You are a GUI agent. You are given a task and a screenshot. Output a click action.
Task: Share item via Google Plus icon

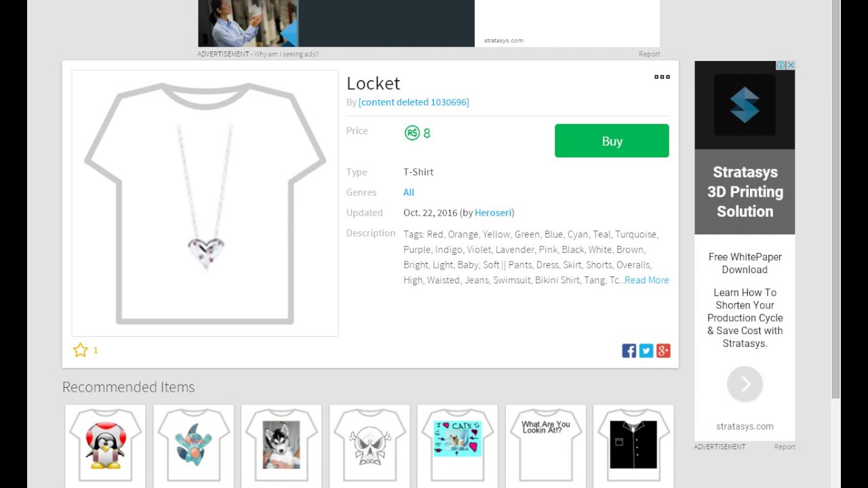pyautogui.click(x=663, y=350)
